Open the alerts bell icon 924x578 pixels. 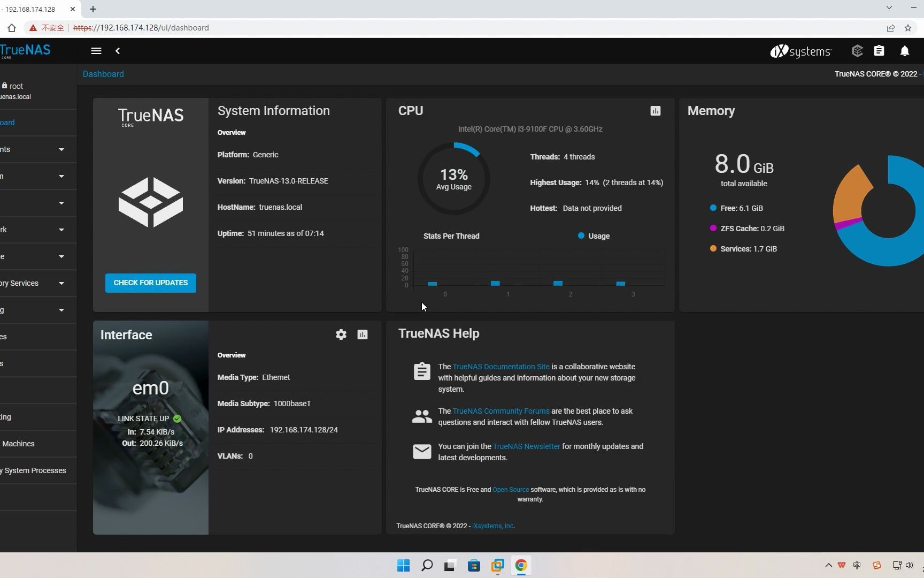(x=905, y=51)
